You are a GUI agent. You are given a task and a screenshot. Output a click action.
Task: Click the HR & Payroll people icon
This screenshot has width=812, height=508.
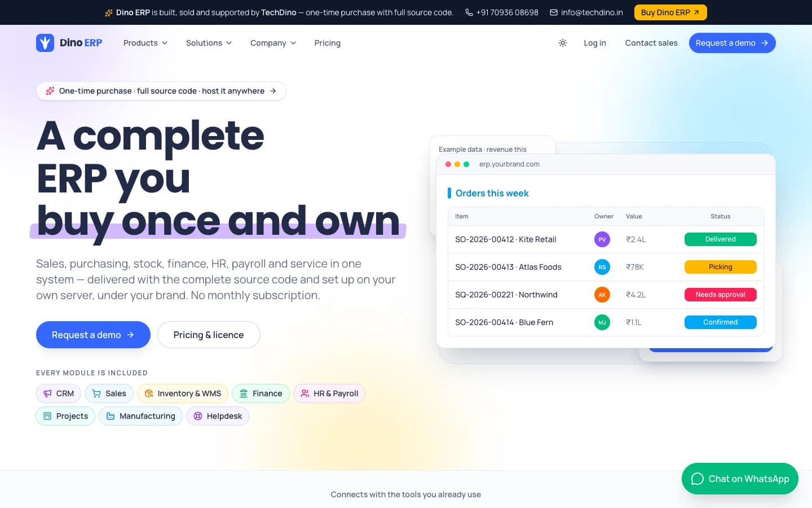click(x=305, y=393)
